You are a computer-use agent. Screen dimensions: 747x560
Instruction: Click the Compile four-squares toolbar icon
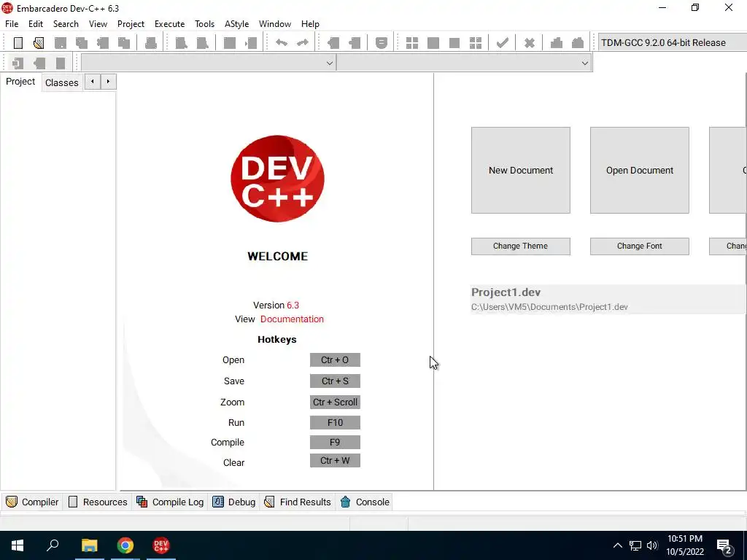(x=412, y=43)
